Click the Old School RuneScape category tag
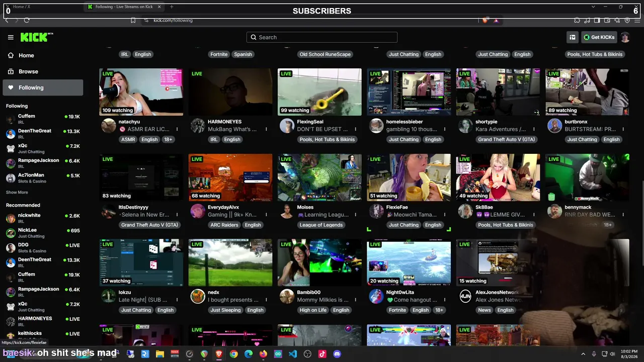 325,54
